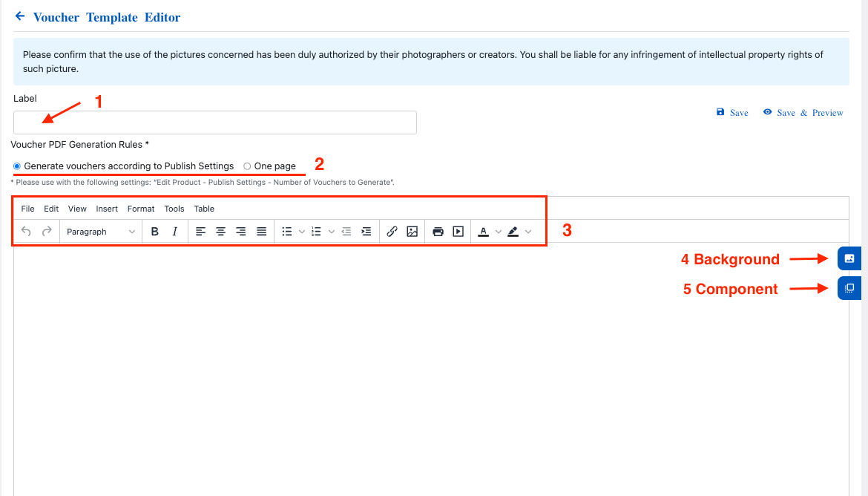The width and height of the screenshot is (868, 496).
Task: Click inside the editor content area
Action: click(431, 368)
